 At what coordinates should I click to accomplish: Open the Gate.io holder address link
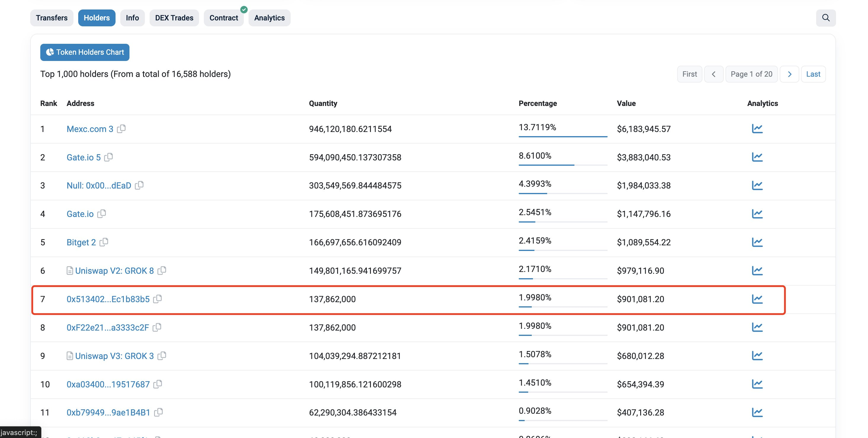pos(80,214)
